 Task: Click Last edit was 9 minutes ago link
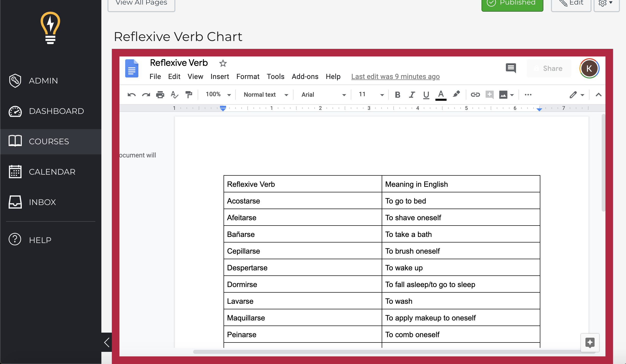click(x=395, y=76)
